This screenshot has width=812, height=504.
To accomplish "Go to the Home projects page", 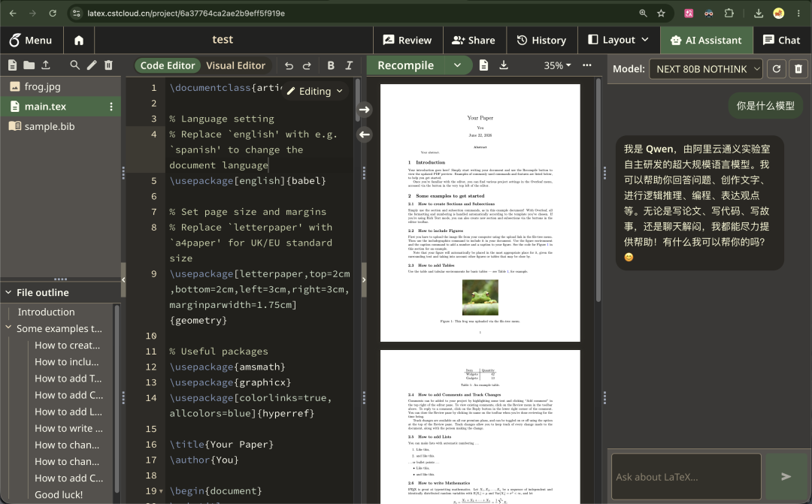I will 79,41.
